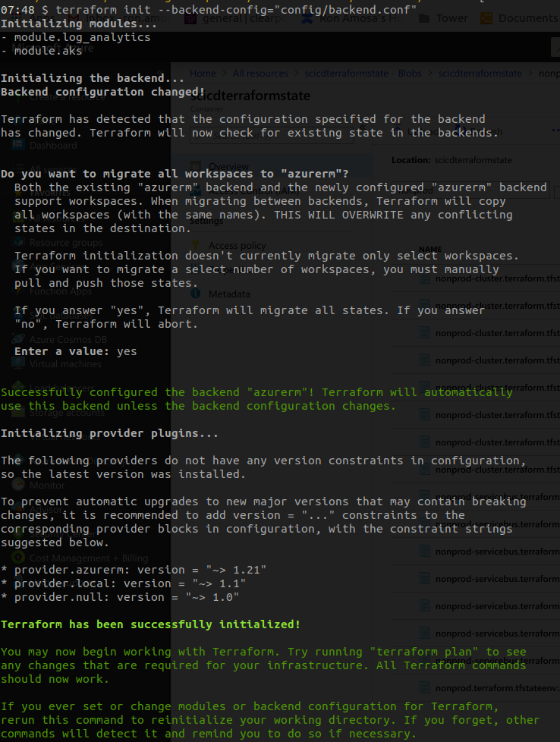Click Location: scicdterraformstate text

pos(451,160)
